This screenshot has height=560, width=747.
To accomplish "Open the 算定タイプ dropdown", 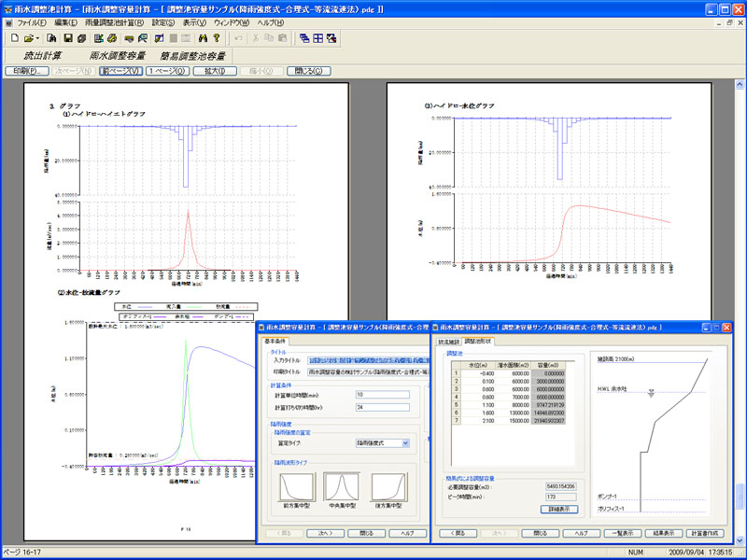I will 404,442.
